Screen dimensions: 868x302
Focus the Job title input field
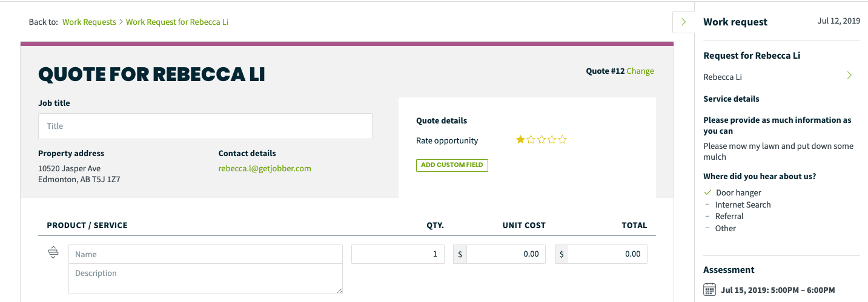coord(205,126)
